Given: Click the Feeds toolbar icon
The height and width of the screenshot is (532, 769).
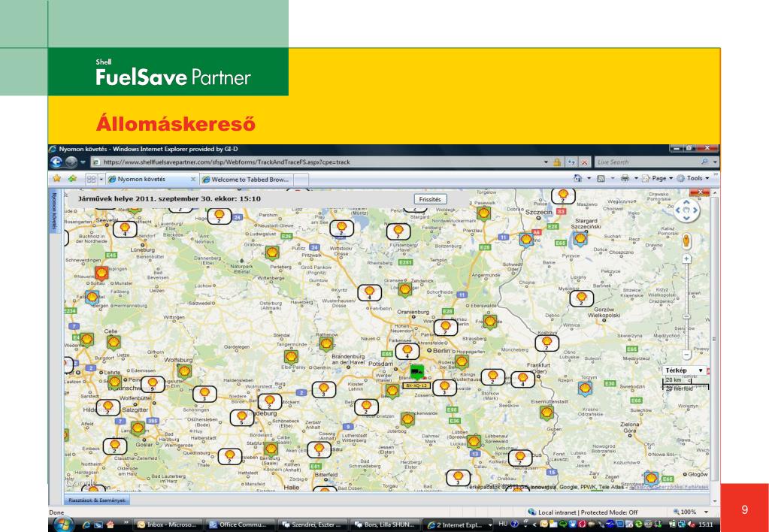Looking at the screenshot, I should pos(601,179).
